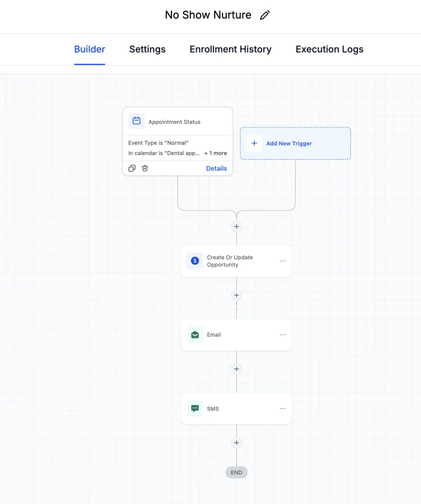This screenshot has width=421, height=504.
Task: Open the SMS step options menu
Action: pyautogui.click(x=282, y=409)
